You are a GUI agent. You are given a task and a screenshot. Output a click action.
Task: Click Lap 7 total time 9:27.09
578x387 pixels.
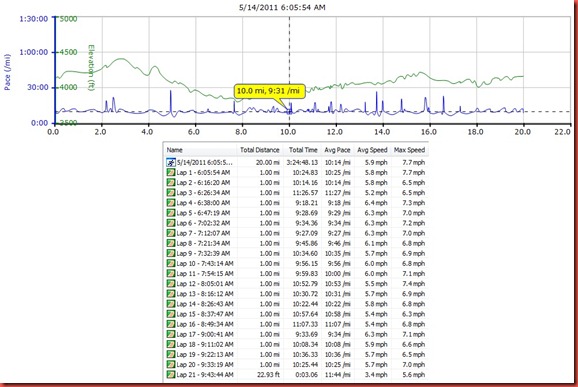click(307, 233)
